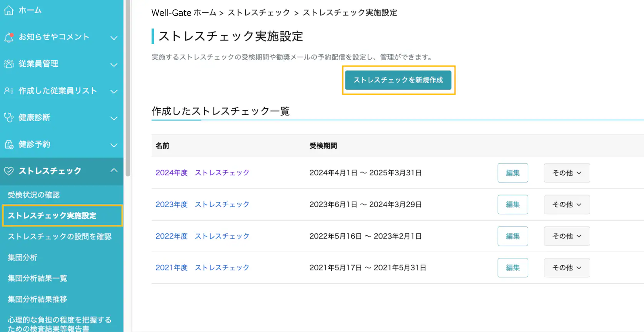Click date range 2023年6月1日 〜 2024年3月29日
Screen dimensions: 644x332
pyautogui.click(x=365, y=204)
